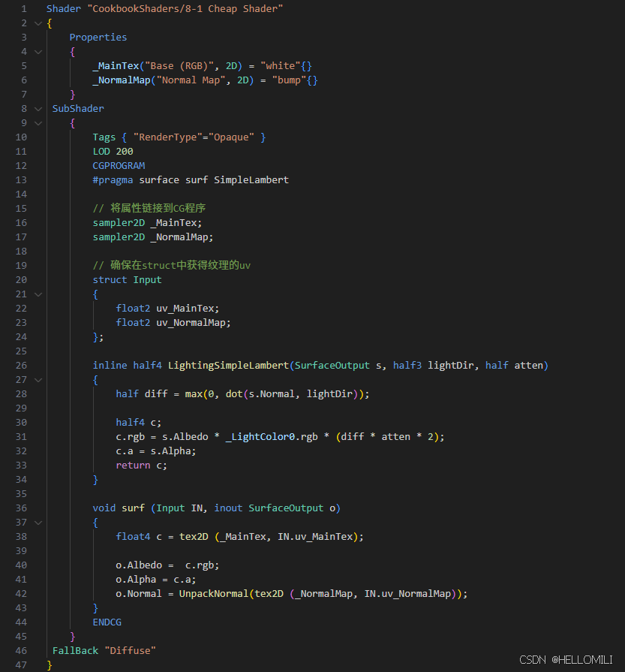Collapse the Properties block at line 4
625x672 pixels.
coord(38,52)
